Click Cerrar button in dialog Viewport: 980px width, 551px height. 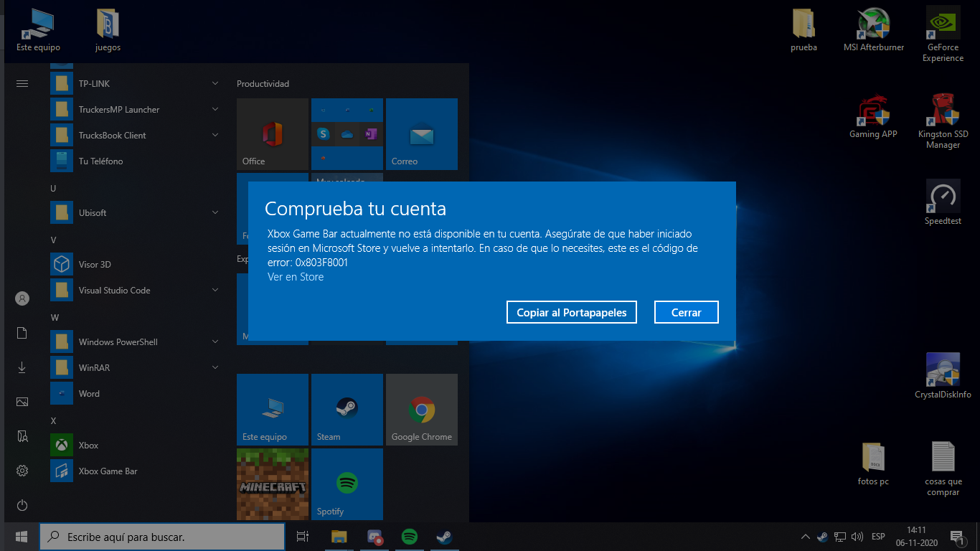(x=686, y=312)
